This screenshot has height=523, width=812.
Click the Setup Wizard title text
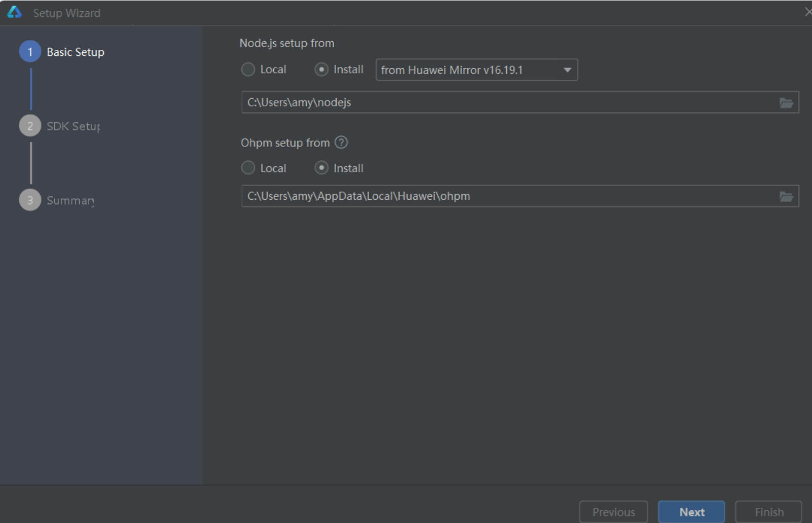click(67, 13)
